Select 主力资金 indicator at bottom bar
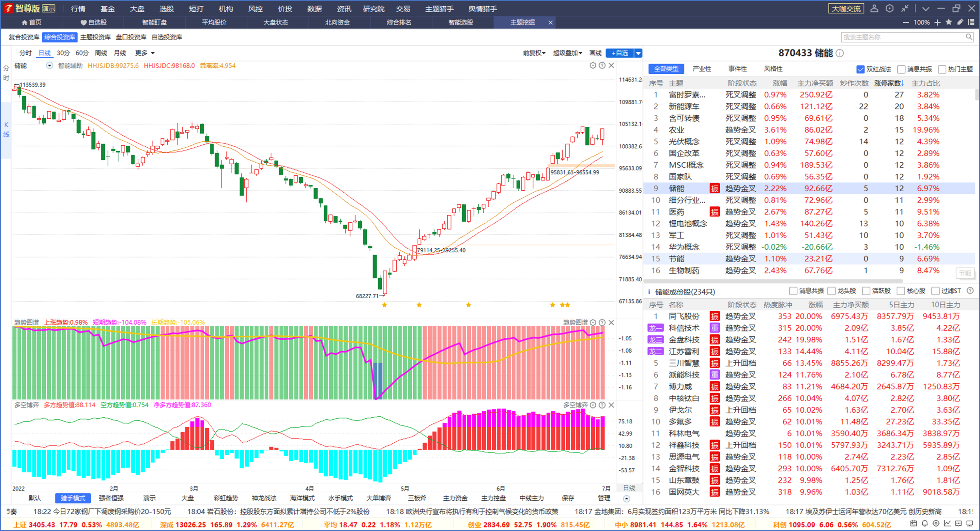This screenshot has width=980, height=531. click(455, 498)
